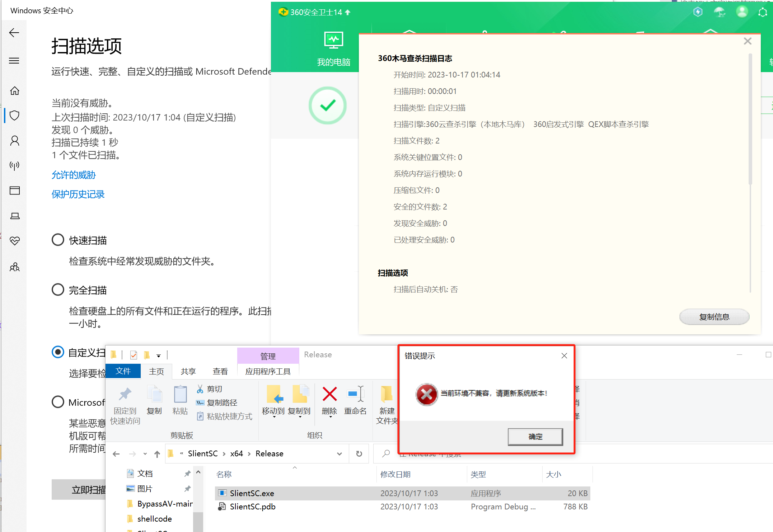Click the Explorer refresh icon
Viewport: 773px width, 532px height.
[359, 454]
